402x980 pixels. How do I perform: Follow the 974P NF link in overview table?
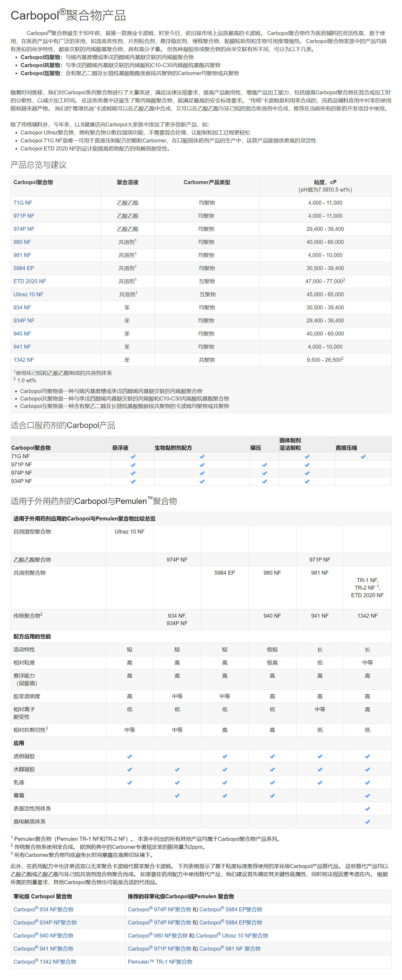pyautogui.click(x=24, y=229)
